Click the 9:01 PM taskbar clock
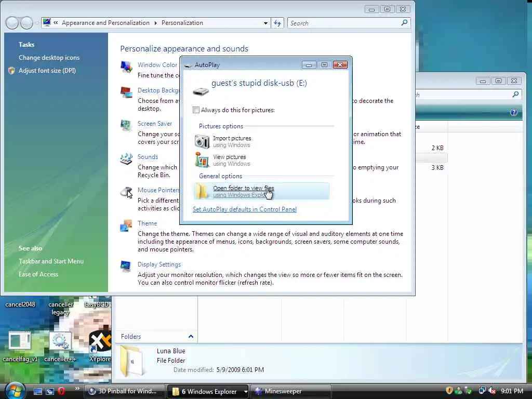This screenshot has height=399, width=532. point(512,391)
